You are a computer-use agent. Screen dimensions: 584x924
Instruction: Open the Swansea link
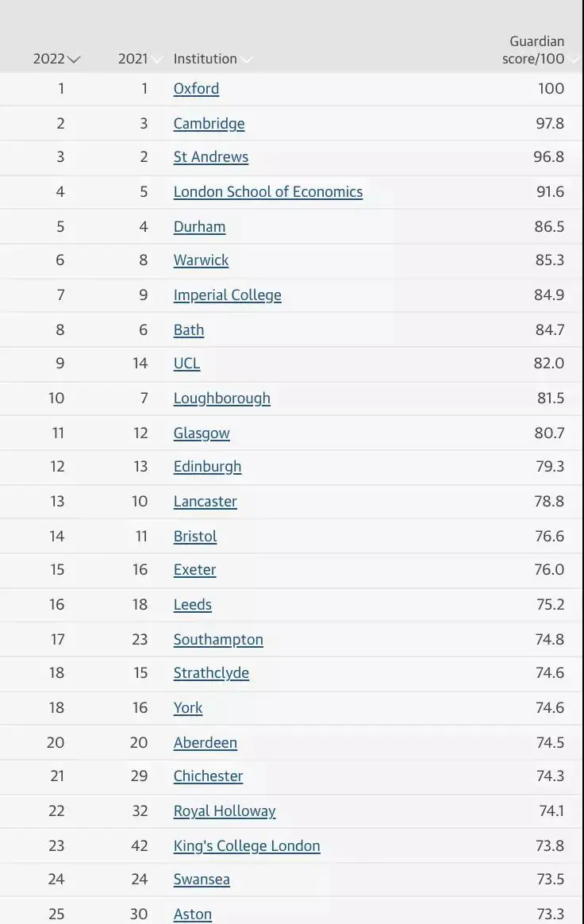[x=202, y=880]
